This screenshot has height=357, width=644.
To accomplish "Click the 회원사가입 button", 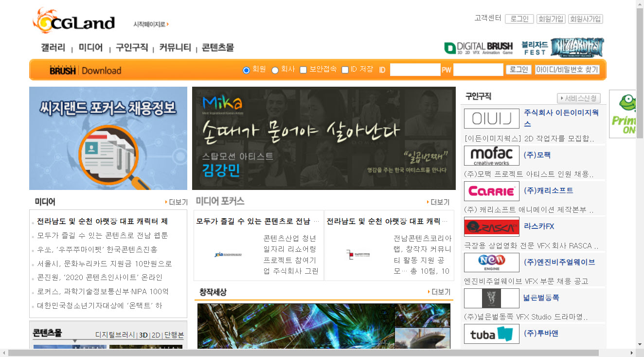I will (586, 19).
